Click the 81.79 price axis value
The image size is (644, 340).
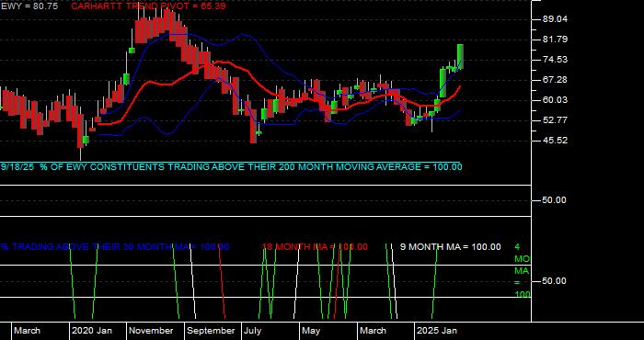[555, 40]
